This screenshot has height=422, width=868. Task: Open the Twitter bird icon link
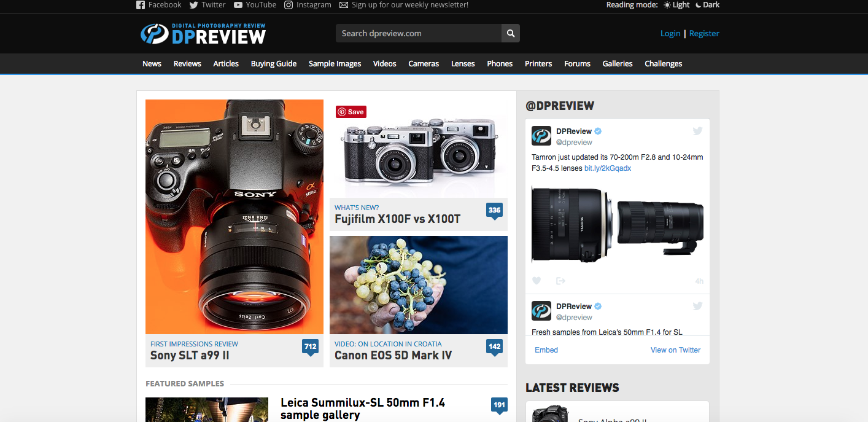point(194,5)
